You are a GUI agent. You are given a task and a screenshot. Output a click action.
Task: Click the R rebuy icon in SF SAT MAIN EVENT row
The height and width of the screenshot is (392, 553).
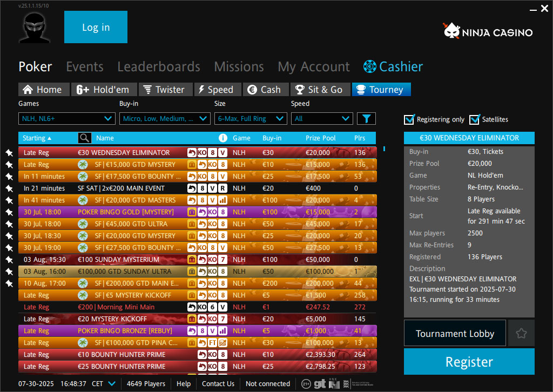tap(222, 188)
